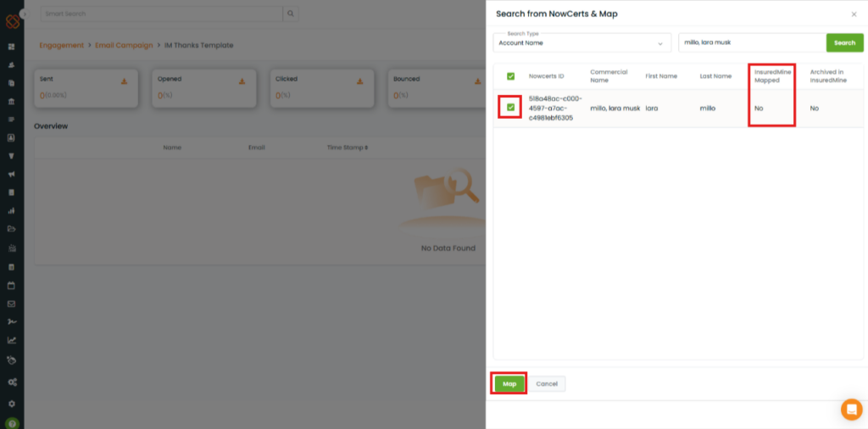Click the InsuredMine logo icon
Image resolution: width=868 pixels, height=429 pixels.
(x=11, y=21)
